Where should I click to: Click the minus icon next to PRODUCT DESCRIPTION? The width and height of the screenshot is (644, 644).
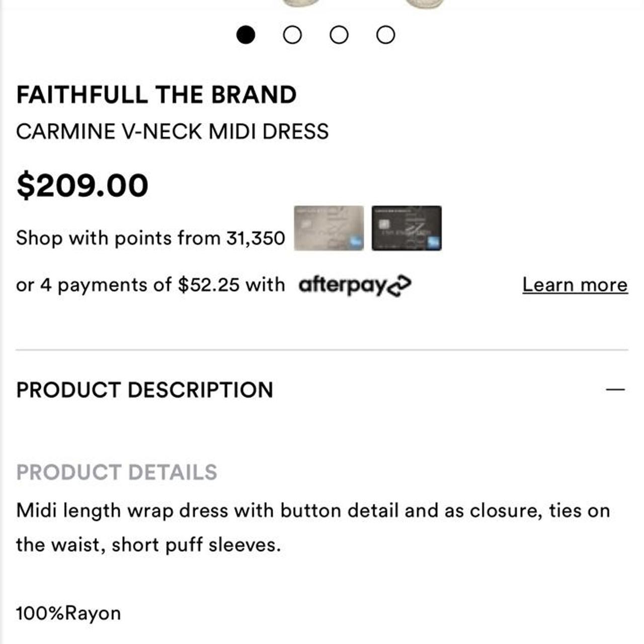click(615, 390)
